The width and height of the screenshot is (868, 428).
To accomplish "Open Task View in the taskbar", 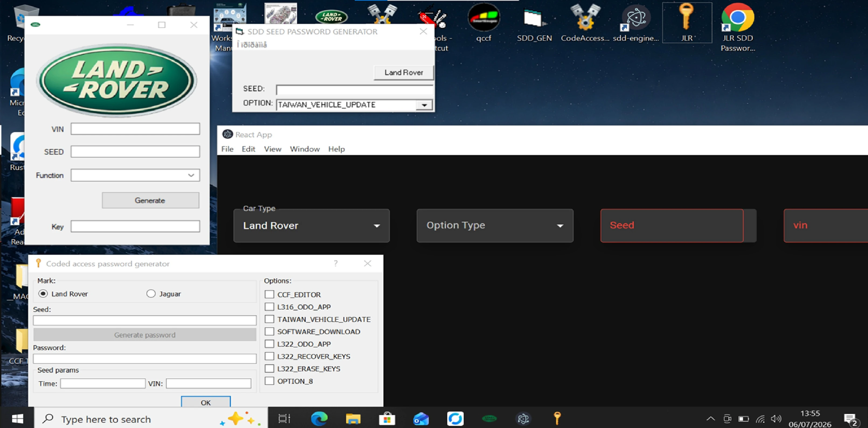I will click(x=284, y=419).
